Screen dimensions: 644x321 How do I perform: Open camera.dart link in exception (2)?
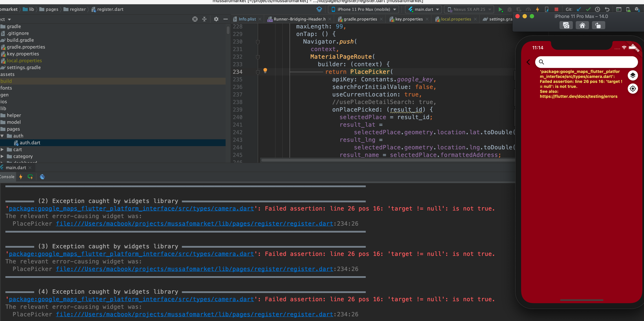tap(131, 209)
